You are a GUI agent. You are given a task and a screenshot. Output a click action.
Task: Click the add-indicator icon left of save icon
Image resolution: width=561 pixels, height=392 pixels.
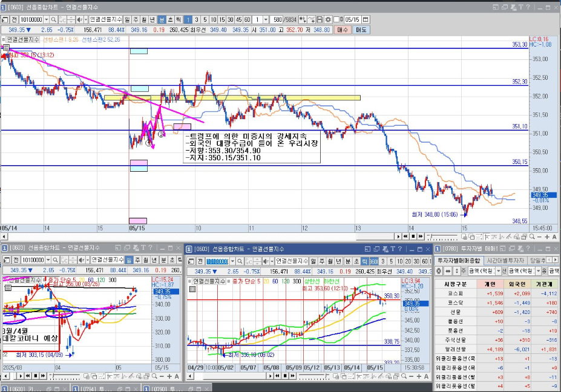(x=311, y=20)
